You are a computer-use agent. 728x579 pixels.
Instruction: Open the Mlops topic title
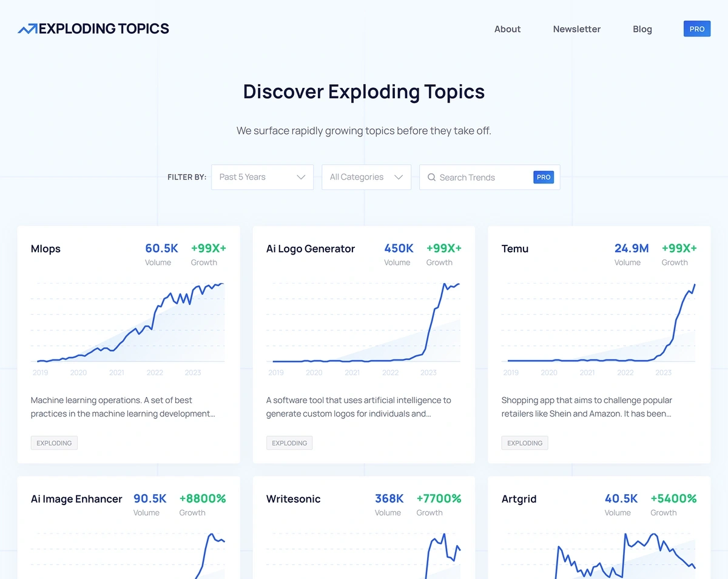(45, 249)
